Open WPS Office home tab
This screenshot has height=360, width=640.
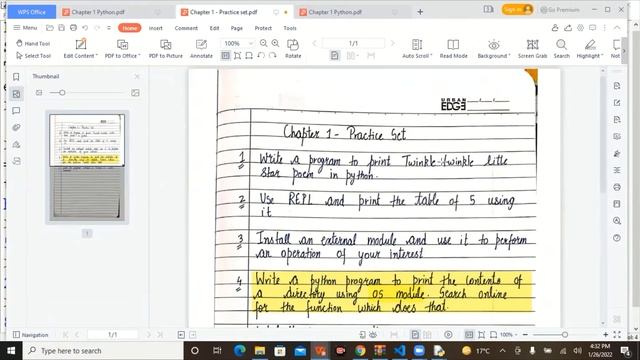[x=31, y=12]
